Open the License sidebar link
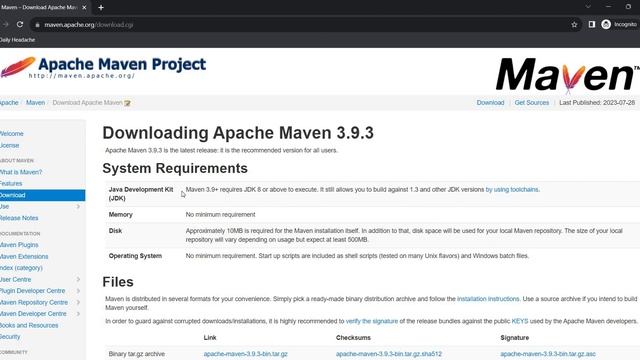The height and width of the screenshot is (360, 640). click(x=9, y=145)
